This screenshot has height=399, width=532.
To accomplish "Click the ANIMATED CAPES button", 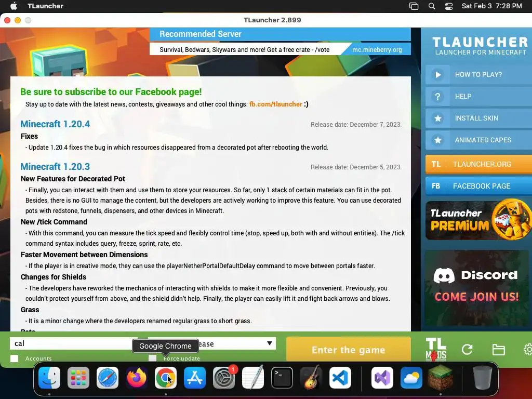I will click(x=478, y=140).
